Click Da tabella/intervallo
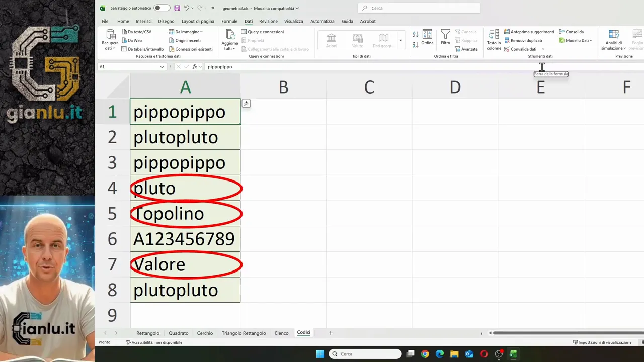Viewport: 644px width, 362px height. click(x=142, y=49)
